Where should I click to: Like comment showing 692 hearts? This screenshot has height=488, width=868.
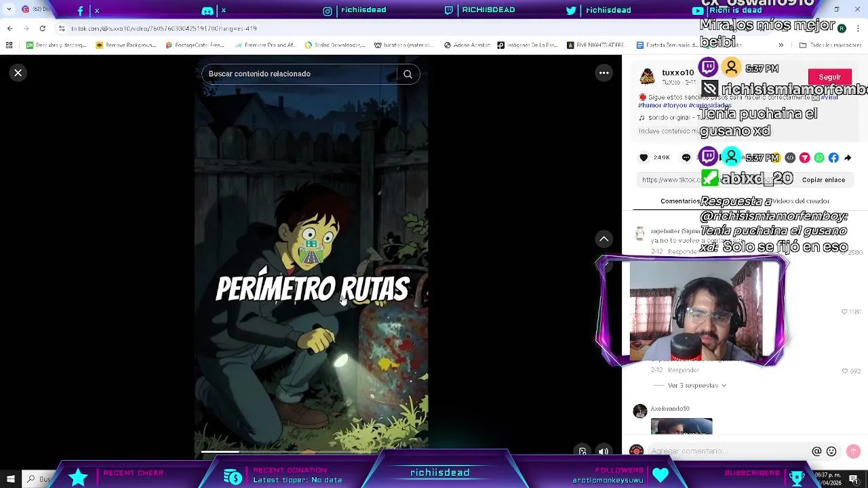[x=845, y=371]
